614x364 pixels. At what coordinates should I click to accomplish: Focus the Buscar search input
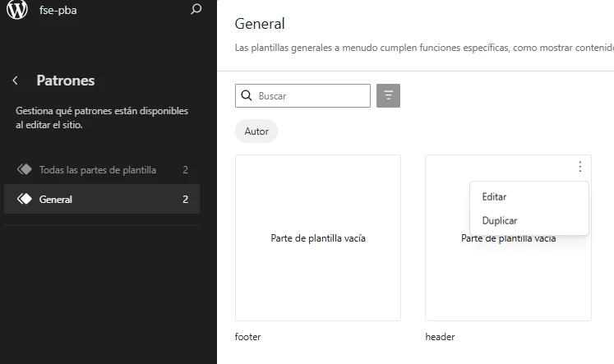(302, 95)
